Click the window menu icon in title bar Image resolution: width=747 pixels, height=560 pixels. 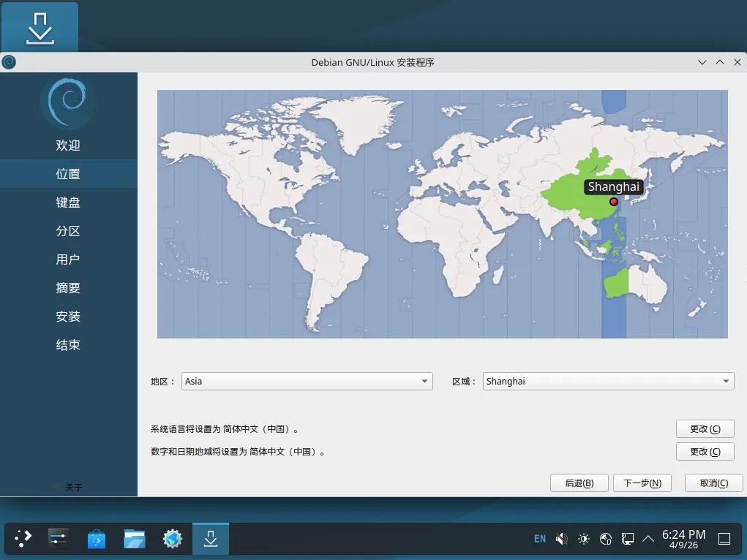point(9,62)
